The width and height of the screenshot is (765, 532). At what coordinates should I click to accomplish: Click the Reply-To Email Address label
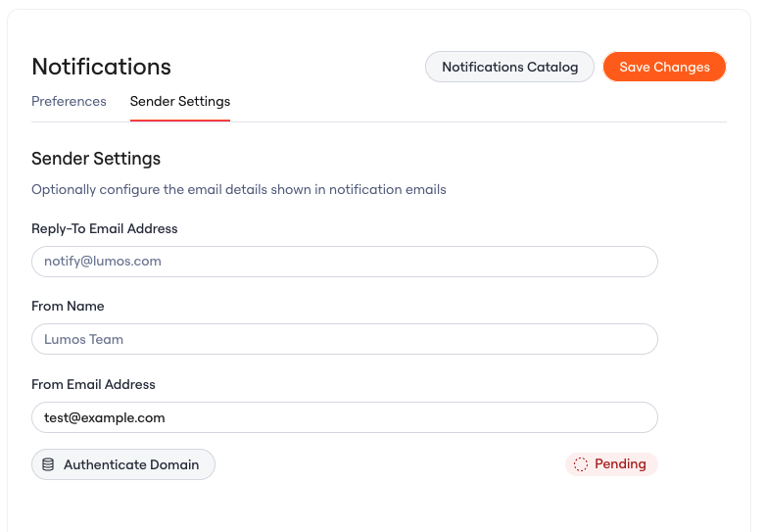click(105, 228)
